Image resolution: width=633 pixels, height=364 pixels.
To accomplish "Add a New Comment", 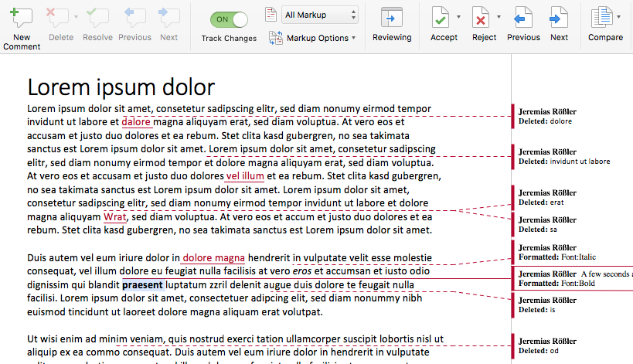I will [x=22, y=29].
